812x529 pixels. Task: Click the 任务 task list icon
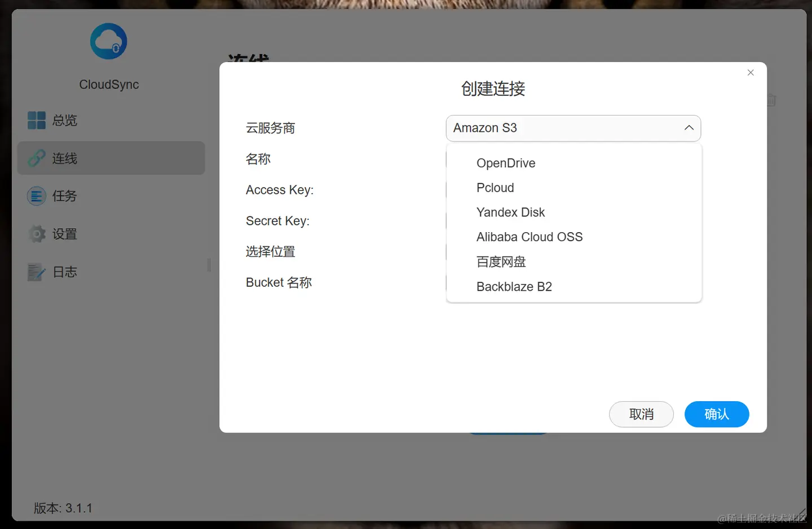tap(37, 195)
